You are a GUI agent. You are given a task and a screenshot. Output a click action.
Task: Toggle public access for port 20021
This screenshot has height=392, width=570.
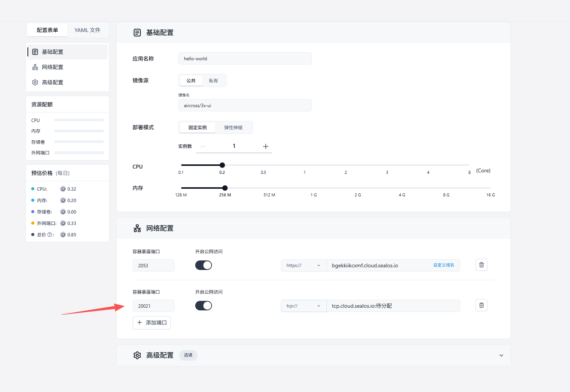pos(204,306)
